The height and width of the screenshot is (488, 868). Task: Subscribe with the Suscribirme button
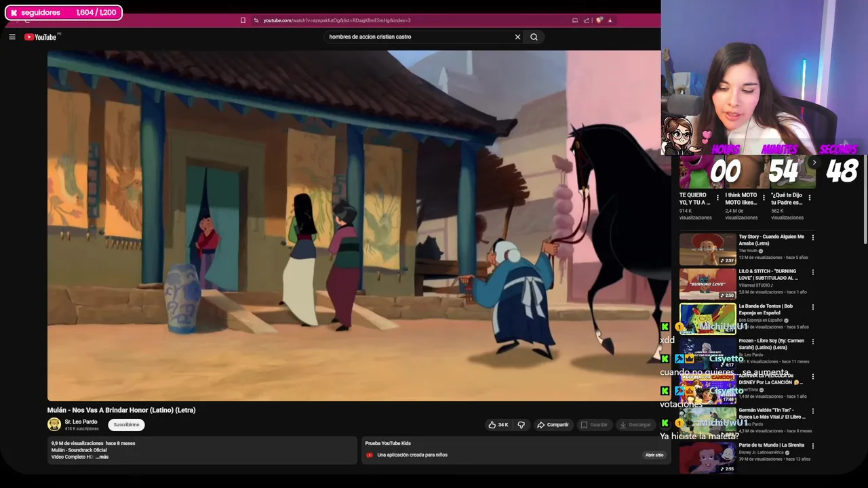(126, 425)
